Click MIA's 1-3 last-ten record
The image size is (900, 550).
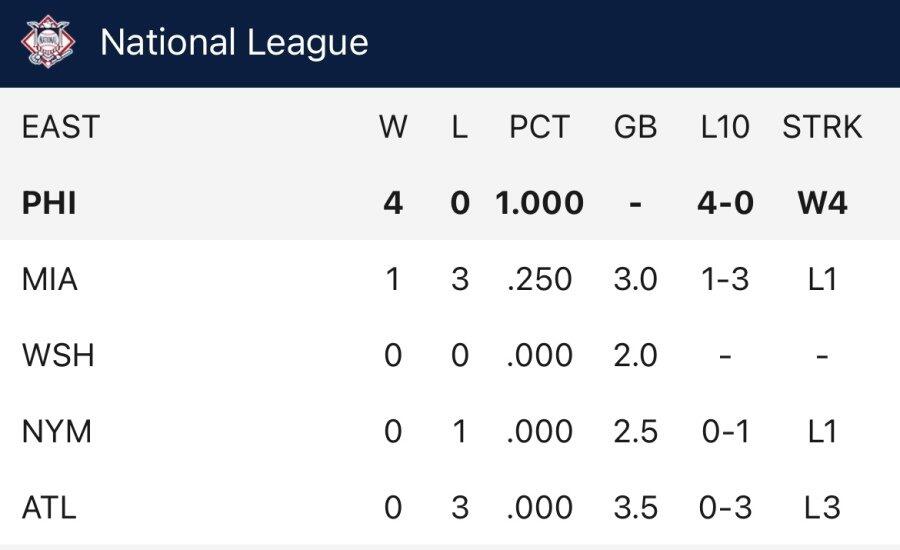coord(725,279)
